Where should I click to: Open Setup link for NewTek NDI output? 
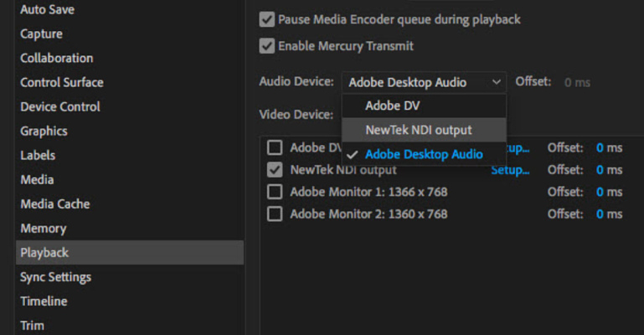510,170
